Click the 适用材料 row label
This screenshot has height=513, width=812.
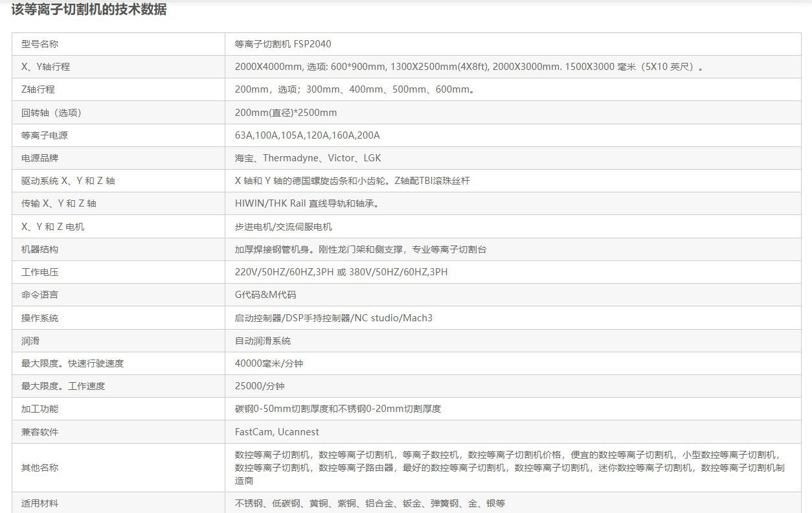tap(39, 503)
